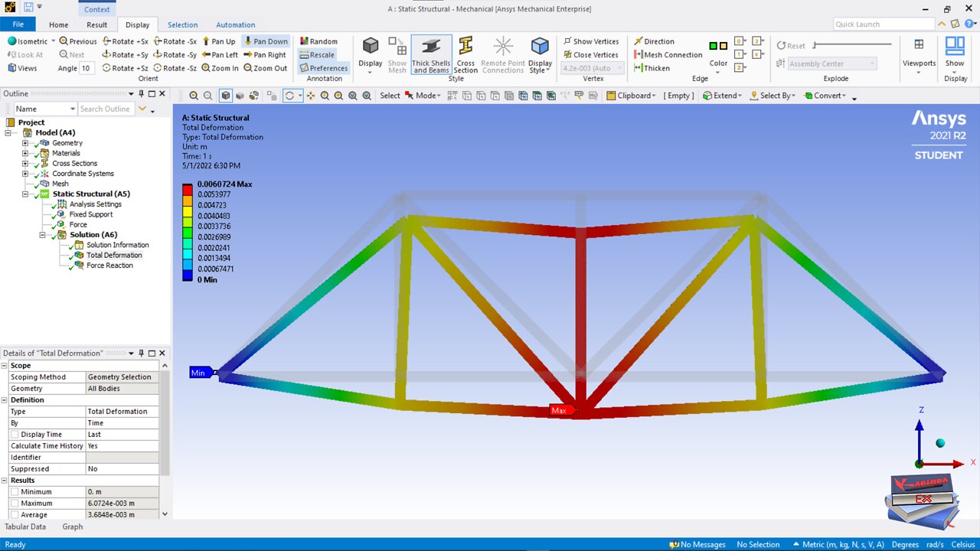Viewport: 980px width, 551px height.
Task: Open the File menu
Action: click(x=18, y=24)
